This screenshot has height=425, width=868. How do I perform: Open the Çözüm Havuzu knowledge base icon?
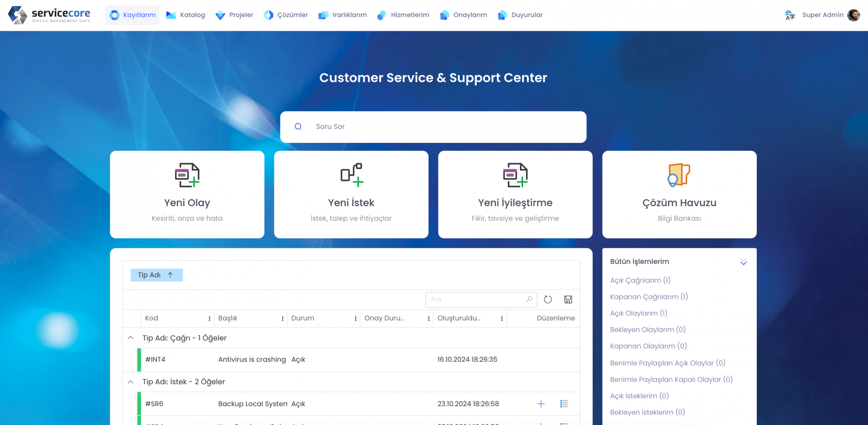coord(679,175)
